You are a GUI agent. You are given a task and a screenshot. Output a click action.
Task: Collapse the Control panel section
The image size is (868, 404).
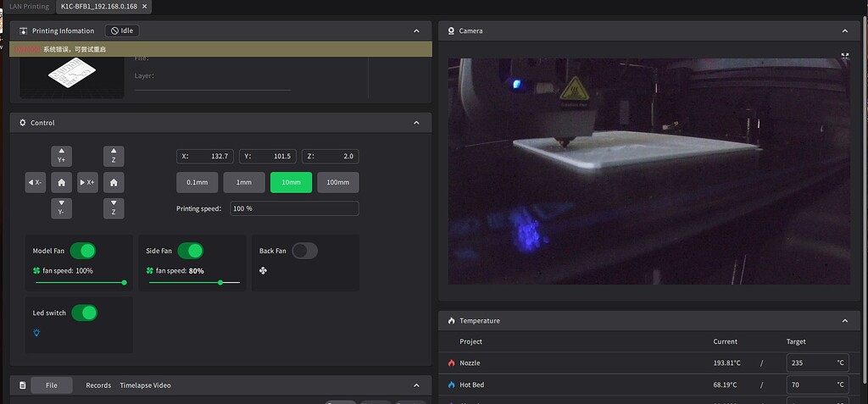[x=416, y=123]
